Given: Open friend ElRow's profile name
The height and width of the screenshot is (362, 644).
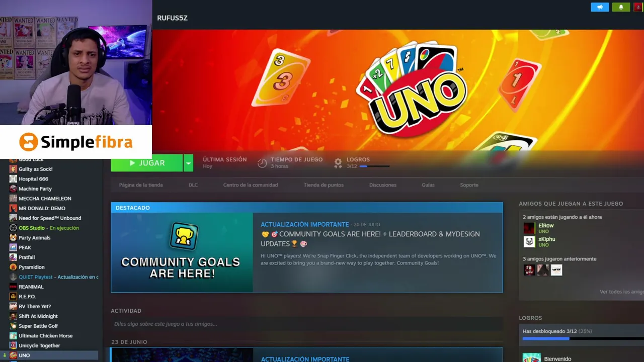Looking at the screenshot, I should [546, 226].
